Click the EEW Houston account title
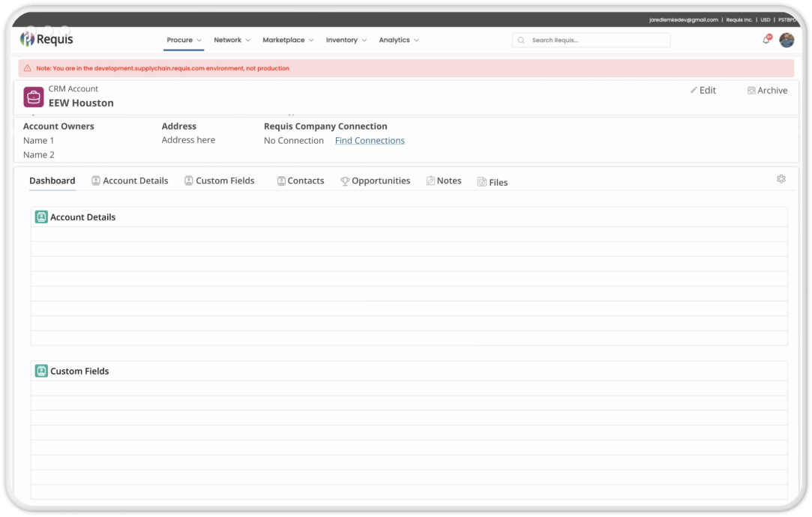The image size is (812, 517). (81, 103)
